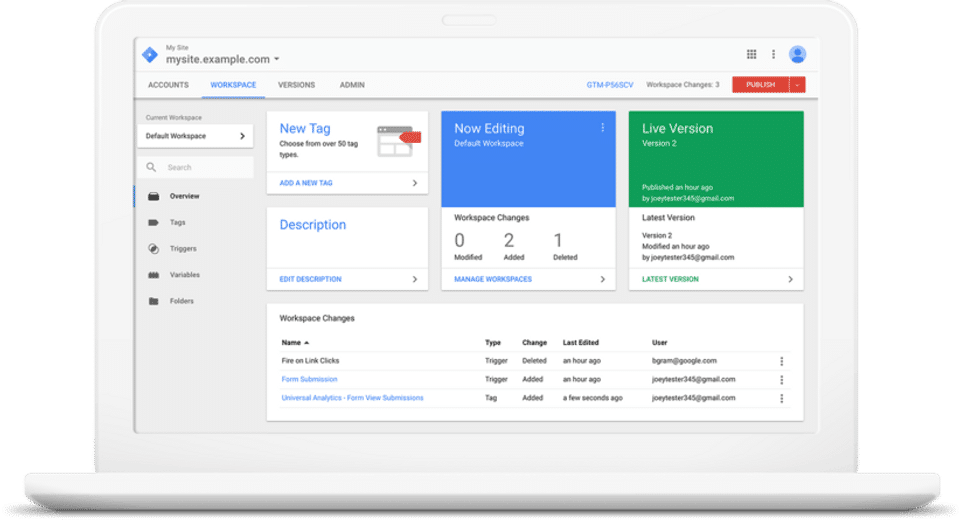Image resolution: width=960 pixels, height=520 pixels.
Task: Click the Edit Description link
Action: (310, 279)
